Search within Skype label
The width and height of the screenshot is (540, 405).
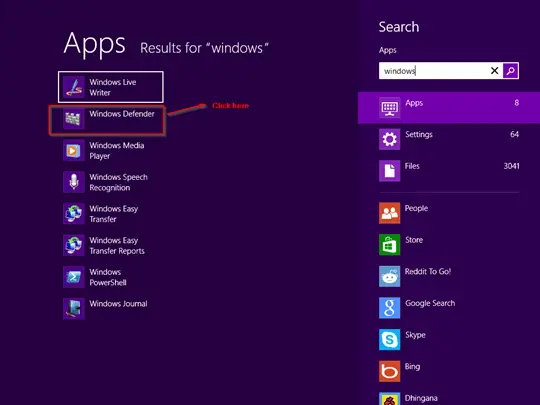pyautogui.click(x=415, y=335)
